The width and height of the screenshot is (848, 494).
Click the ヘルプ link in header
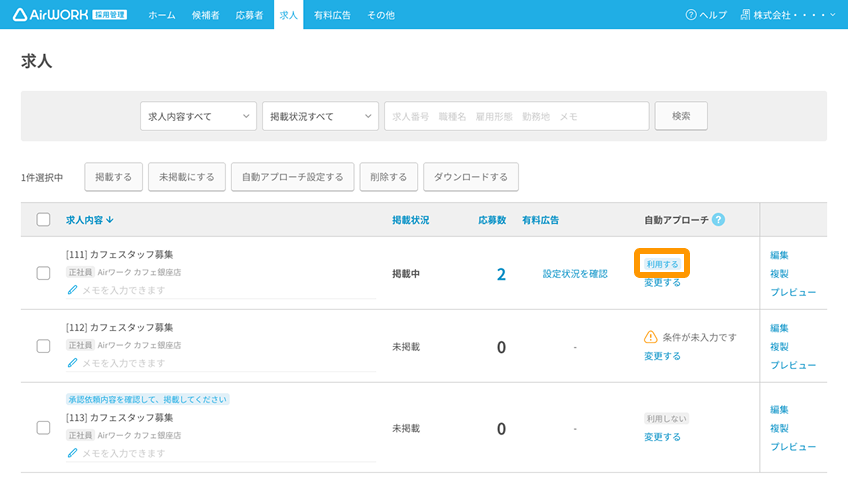[x=706, y=15]
